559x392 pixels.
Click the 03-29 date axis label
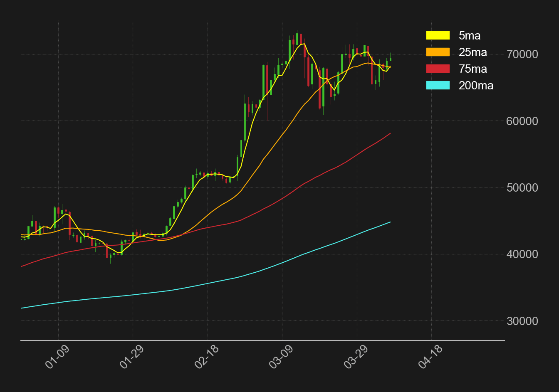[357, 358]
